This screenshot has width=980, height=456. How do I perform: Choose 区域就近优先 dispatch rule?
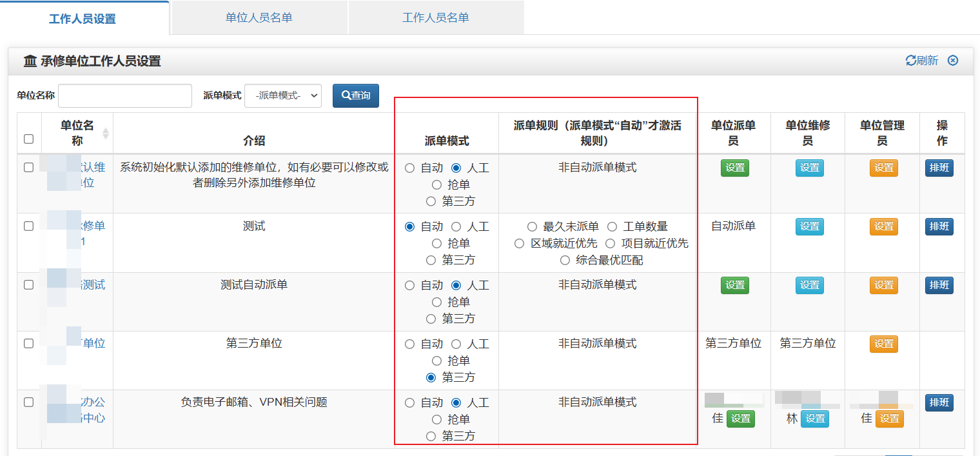coord(519,243)
